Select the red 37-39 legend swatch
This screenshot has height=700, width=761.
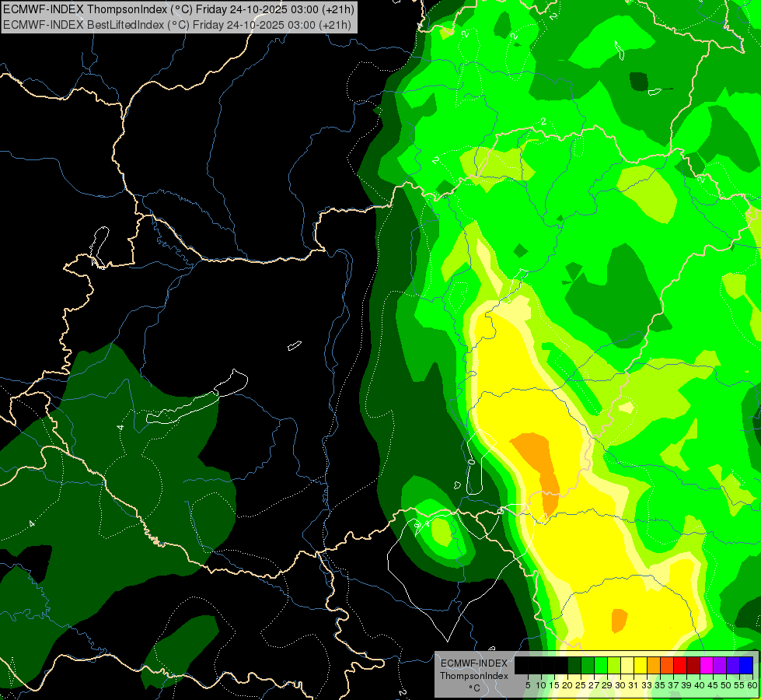pyautogui.click(x=680, y=665)
